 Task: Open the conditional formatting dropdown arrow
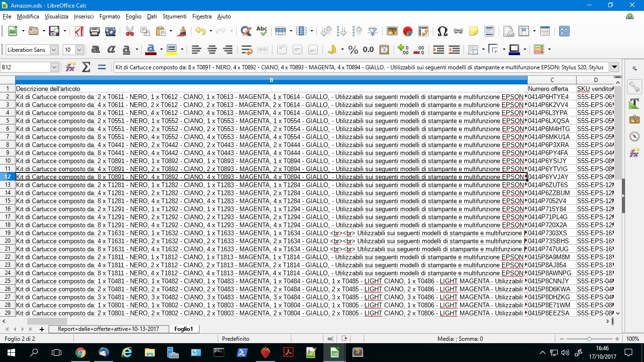pyautogui.click(x=549, y=49)
